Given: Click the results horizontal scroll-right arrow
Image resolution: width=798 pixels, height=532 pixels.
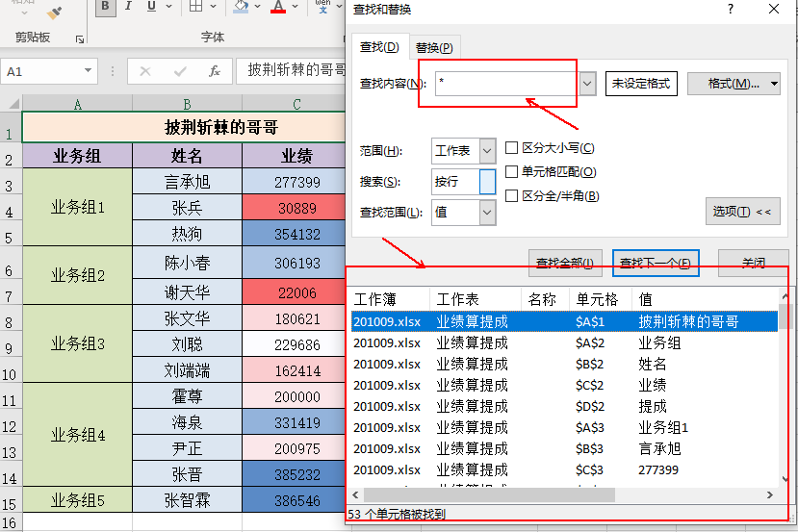Looking at the screenshot, I should [x=770, y=494].
